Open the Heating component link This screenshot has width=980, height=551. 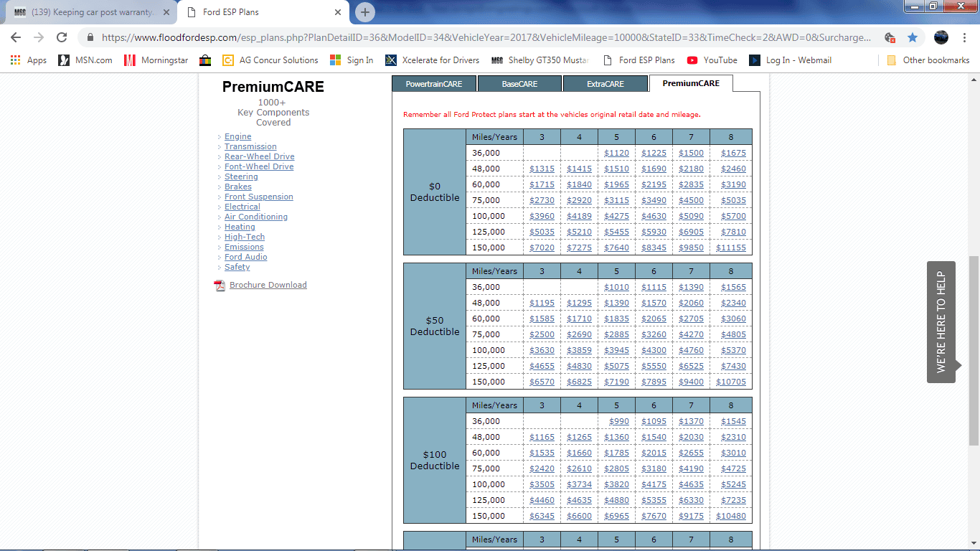[x=240, y=227]
